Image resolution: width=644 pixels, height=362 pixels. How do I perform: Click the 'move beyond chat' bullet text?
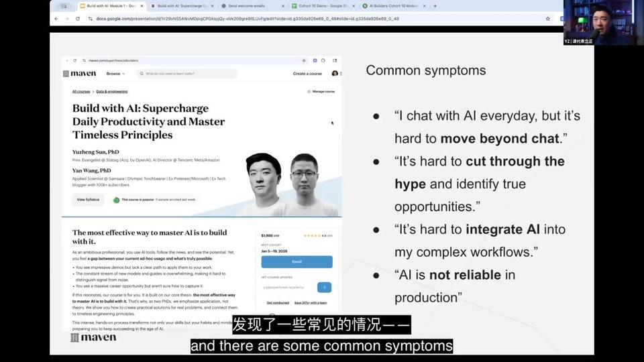(x=500, y=139)
